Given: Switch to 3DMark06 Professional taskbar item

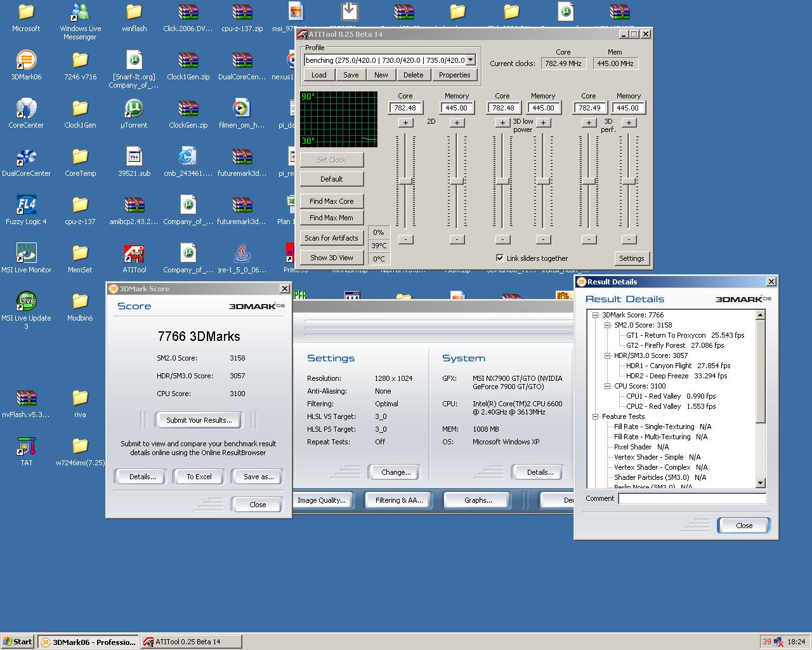Looking at the screenshot, I should [88, 642].
